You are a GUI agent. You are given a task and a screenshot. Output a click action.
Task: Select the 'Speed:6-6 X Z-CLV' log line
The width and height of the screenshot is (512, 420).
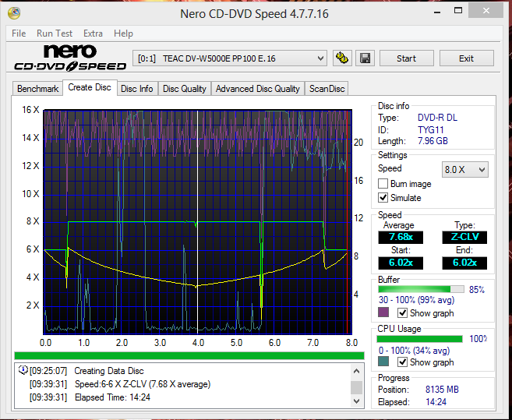pos(143,384)
